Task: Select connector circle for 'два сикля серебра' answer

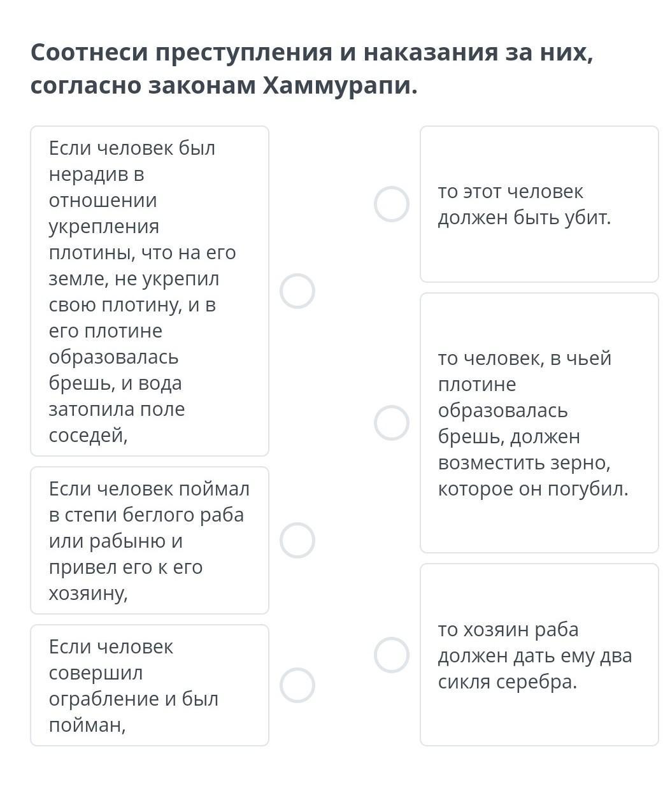Action: click(x=392, y=655)
